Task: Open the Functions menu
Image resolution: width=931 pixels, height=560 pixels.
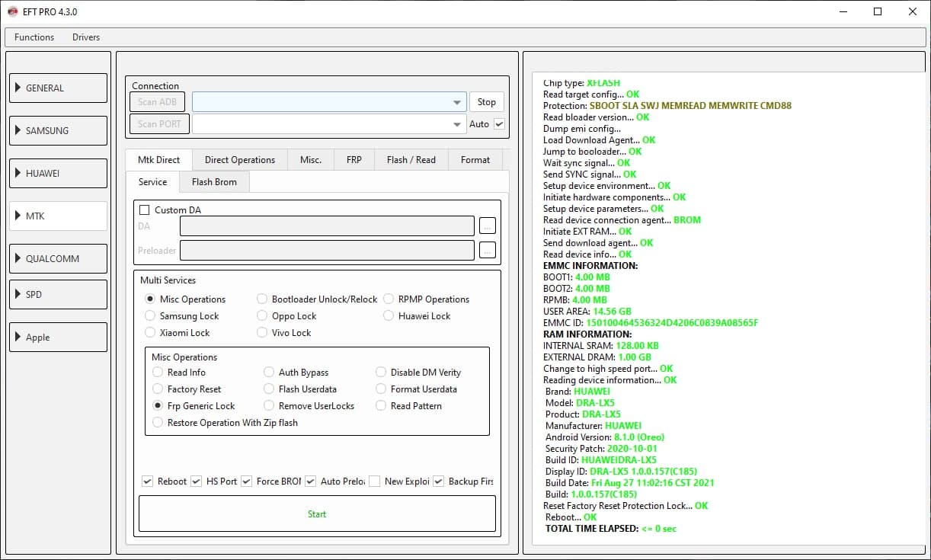Action: [x=34, y=37]
